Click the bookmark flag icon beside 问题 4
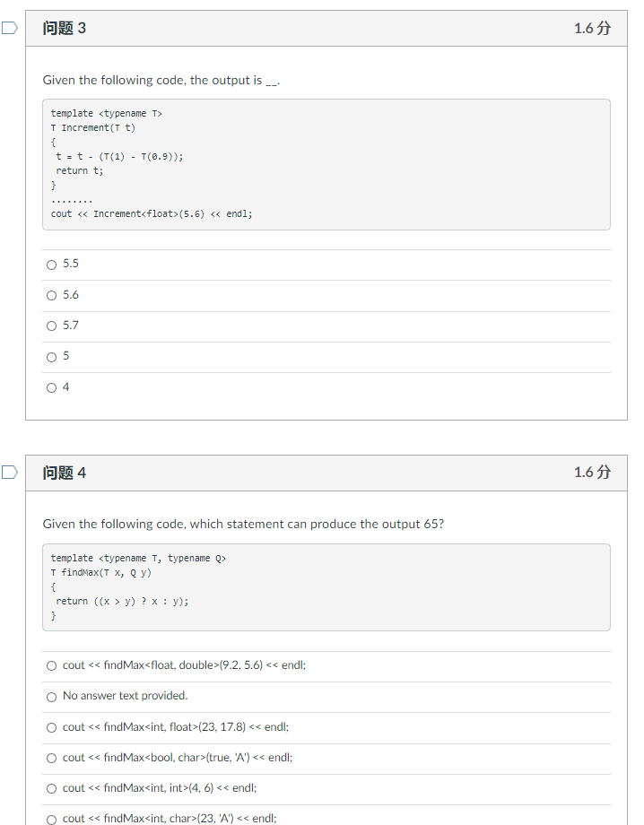Image resolution: width=644 pixels, height=825 pixels. [10, 472]
